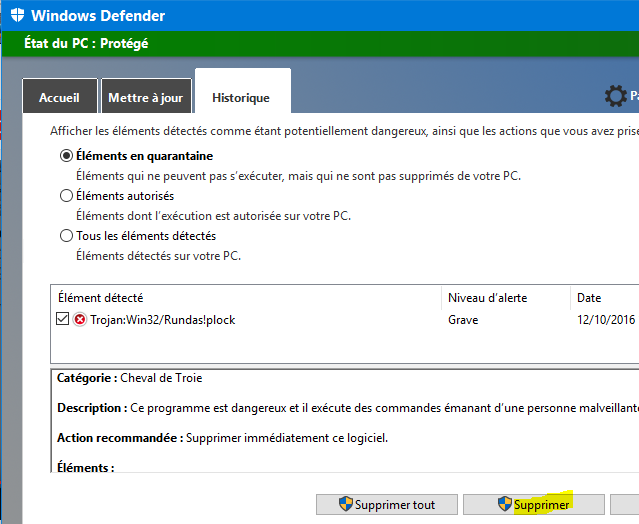The width and height of the screenshot is (639, 524).
Task: Select the Historique tab
Action: pyautogui.click(x=242, y=91)
